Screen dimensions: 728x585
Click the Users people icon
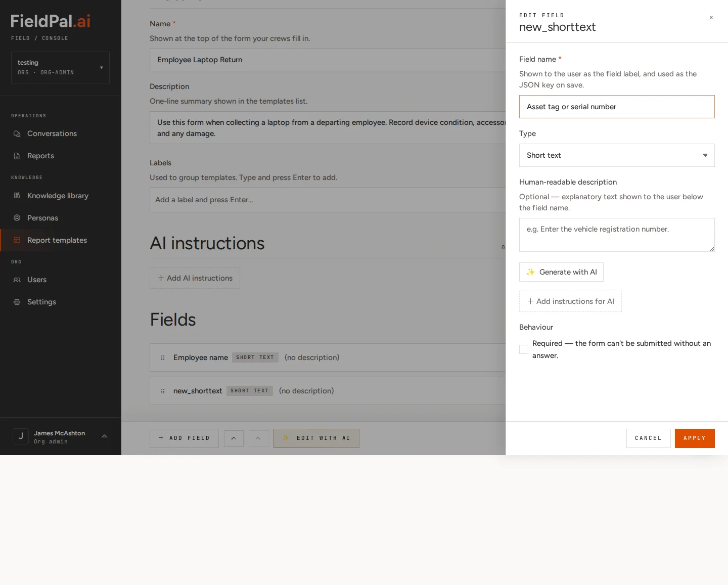pyautogui.click(x=17, y=280)
